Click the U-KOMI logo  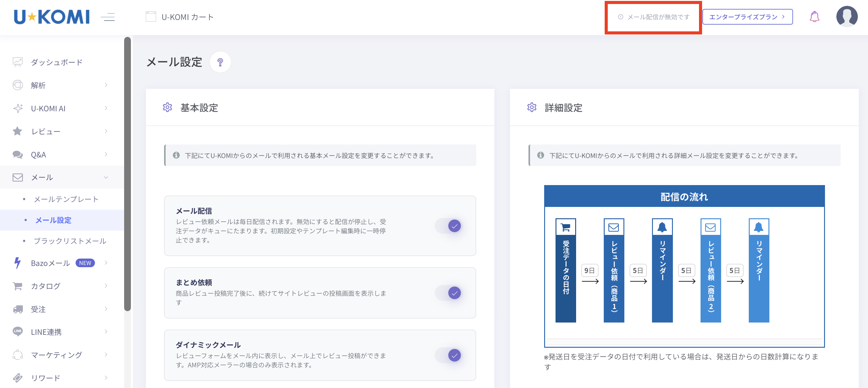tap(52, 17)
